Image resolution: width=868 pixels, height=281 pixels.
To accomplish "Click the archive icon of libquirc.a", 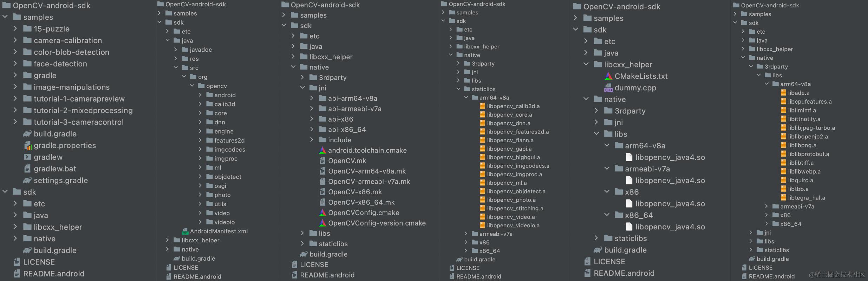I will point(783,180).
